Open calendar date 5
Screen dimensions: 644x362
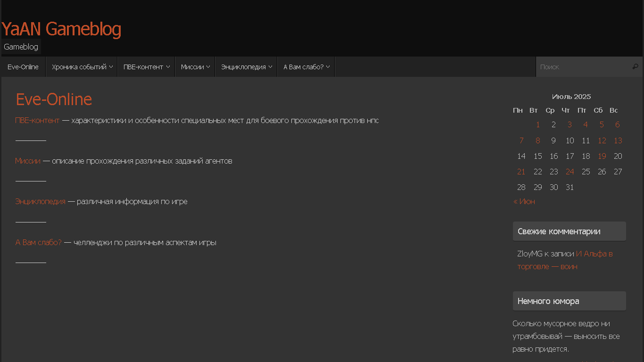(602, 124)
